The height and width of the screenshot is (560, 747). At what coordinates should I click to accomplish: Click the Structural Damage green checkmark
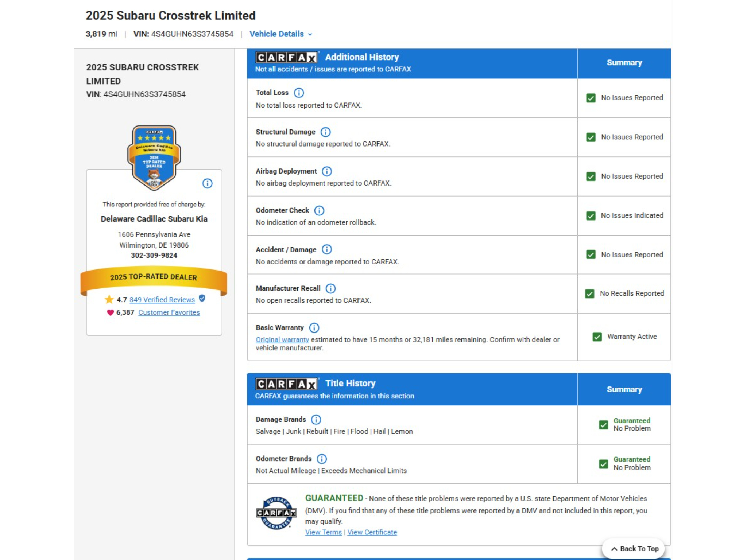pos(591,137)
